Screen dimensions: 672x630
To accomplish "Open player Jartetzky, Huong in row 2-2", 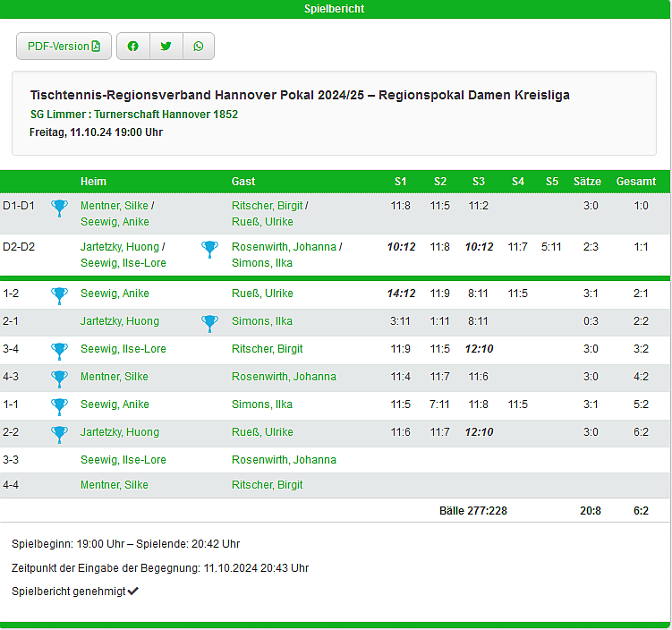I will [x=120, y=432].
